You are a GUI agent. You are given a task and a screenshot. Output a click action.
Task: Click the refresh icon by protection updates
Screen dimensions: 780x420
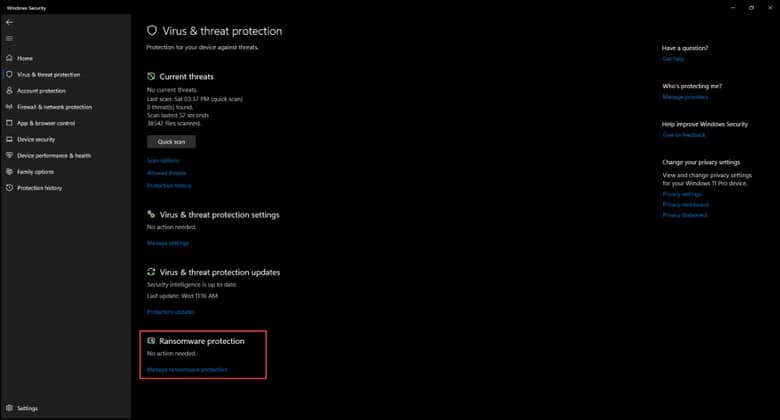point(151,272)
